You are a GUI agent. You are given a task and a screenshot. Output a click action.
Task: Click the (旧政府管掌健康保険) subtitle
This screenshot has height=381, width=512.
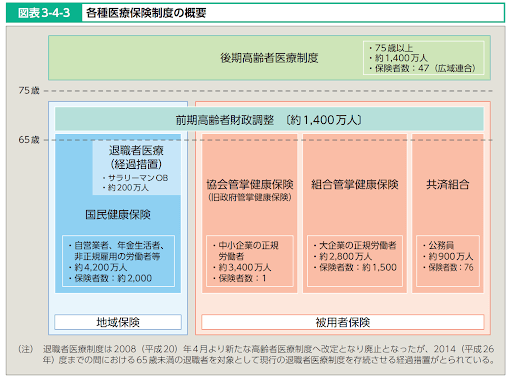[250, 197]
